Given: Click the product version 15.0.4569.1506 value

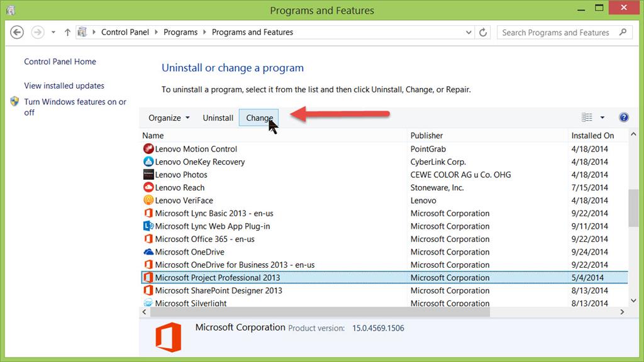Looking at the screenshot, I should coord(378,328).
